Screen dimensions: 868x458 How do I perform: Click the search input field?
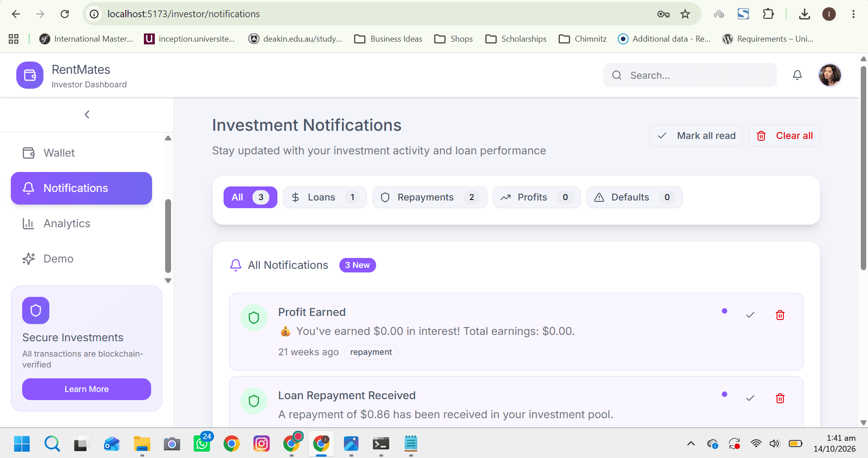690,75
